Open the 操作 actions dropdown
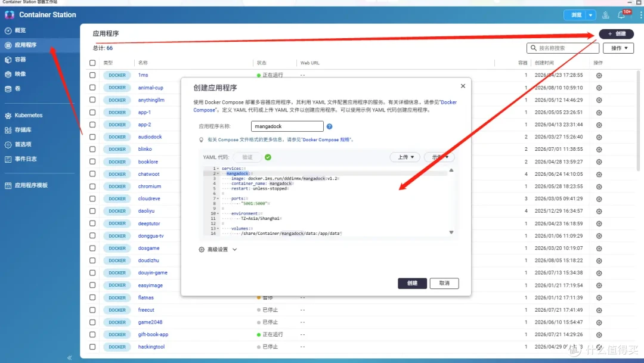The width and height of the screenshot is (644, 363). click(618, 48)
